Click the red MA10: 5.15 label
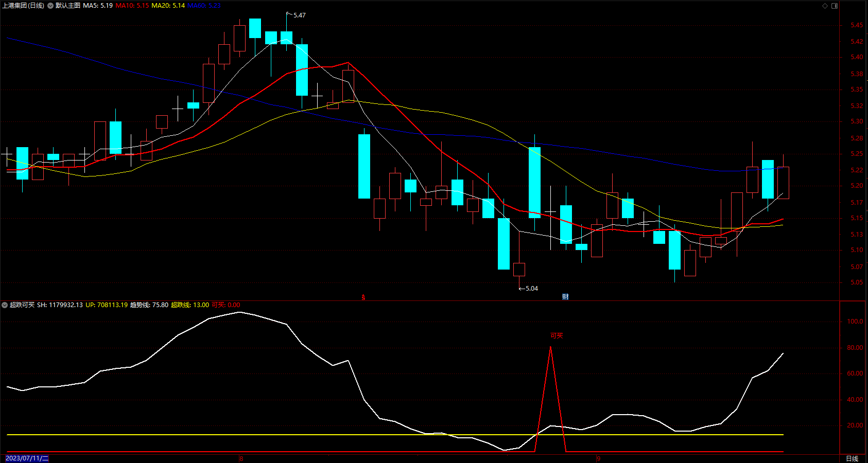 point(132,6)
